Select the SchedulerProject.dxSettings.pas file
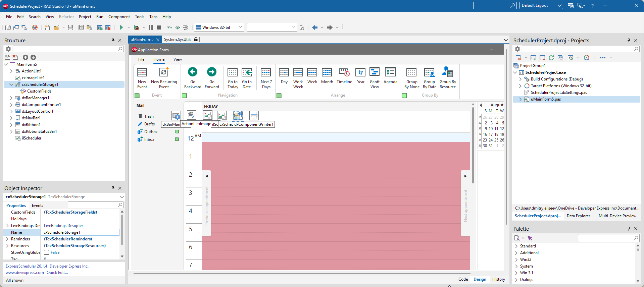 coord(559,93)
